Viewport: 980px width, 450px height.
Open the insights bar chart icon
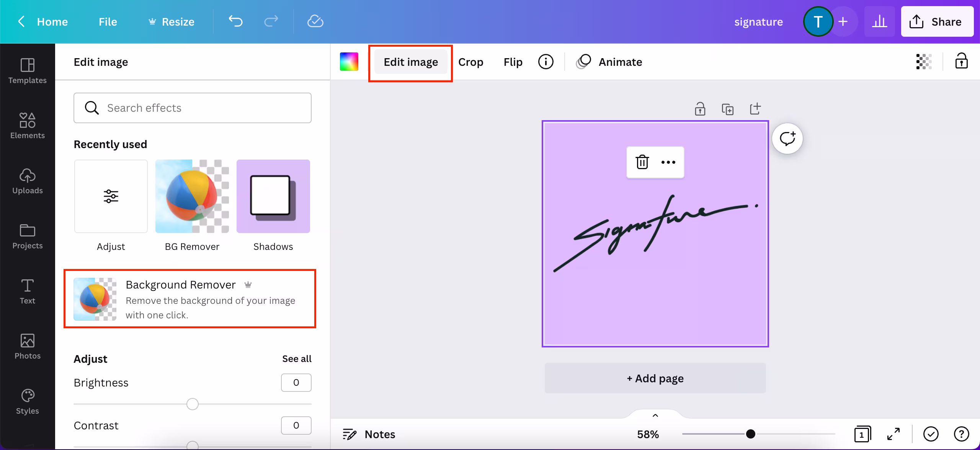879,21
